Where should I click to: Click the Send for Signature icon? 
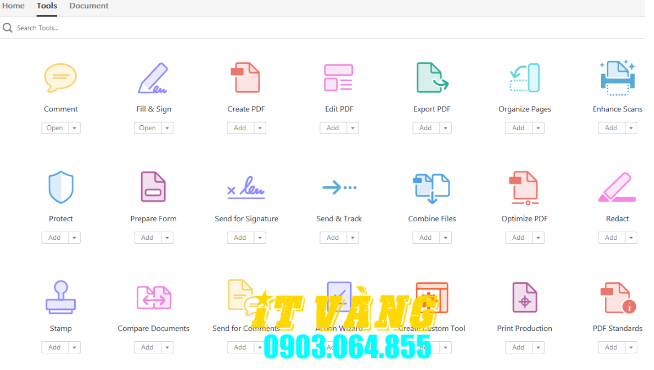click(246, 187)
